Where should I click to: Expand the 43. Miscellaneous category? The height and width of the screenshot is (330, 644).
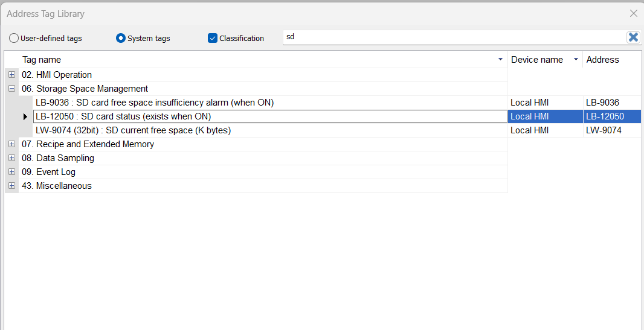(11, 186)
